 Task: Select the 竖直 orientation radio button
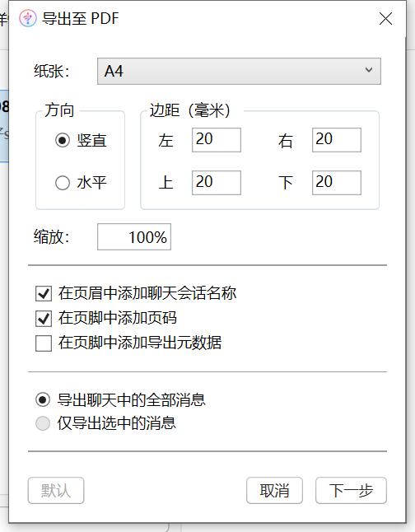pyautogui.click(x=63, y=140)
